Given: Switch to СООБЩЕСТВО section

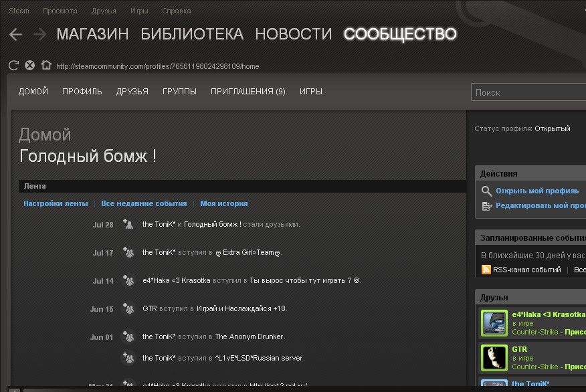Looking at the screenshot, I should 400,34.
